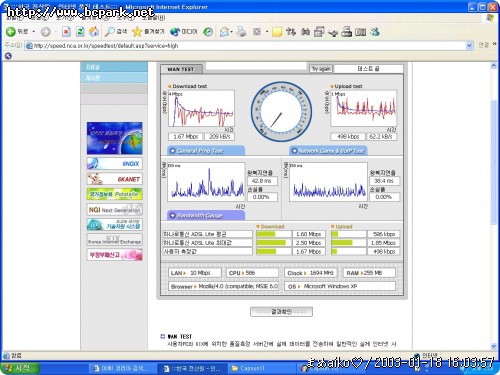This screenshot has height=375, width=500.
Task: Click the Download test graph
Action: pyautogui.click(x=201, y=109)
